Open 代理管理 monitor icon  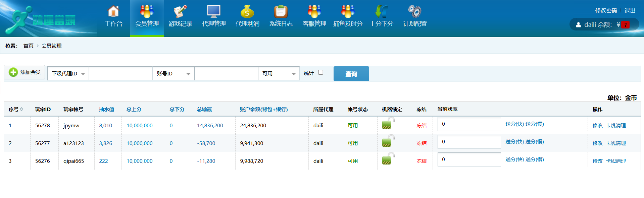pos(214,12)
